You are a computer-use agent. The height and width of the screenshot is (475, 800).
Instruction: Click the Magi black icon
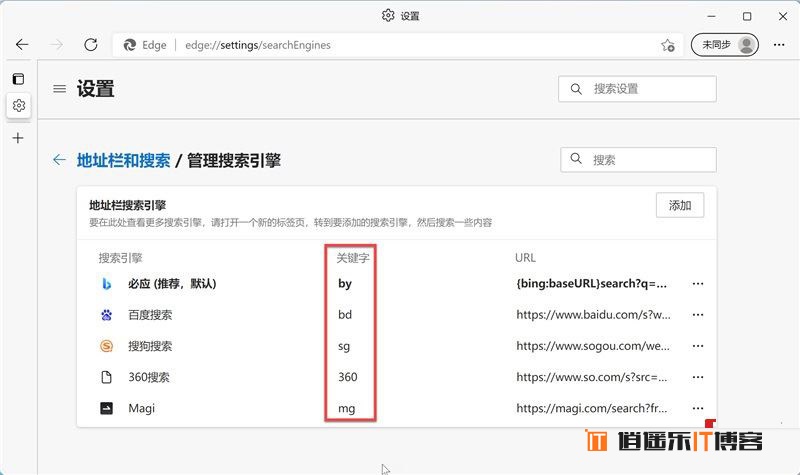(x=106, y=408)
